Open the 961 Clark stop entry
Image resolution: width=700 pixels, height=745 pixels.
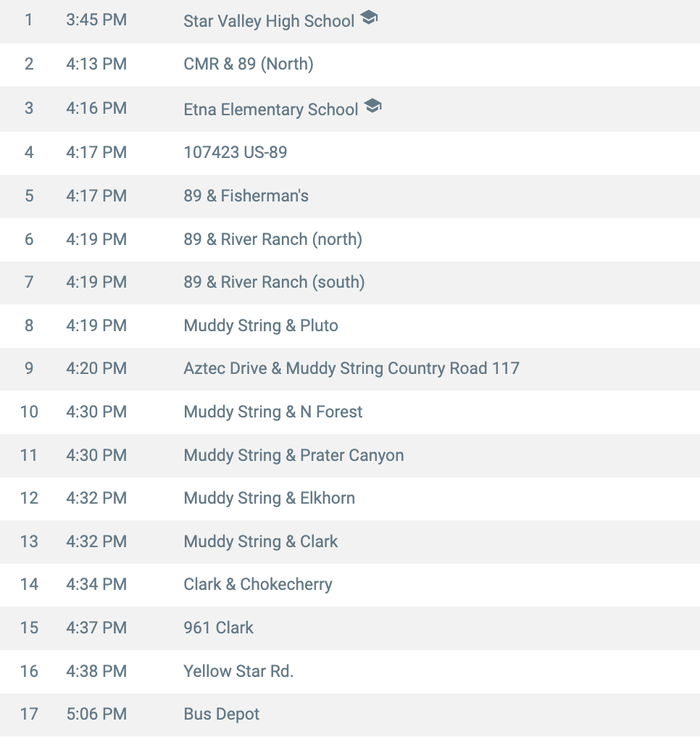coord(219,628)
